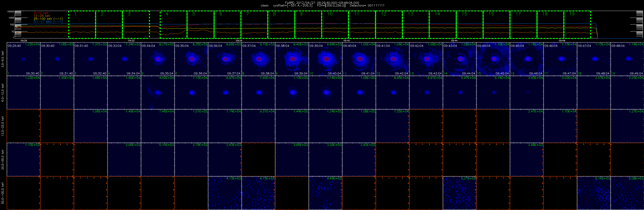Viewport: 644px width, 210px height.
Task: Open the 3.0-6.0 keV image starting 09:38:04
Action: (292, 59)
